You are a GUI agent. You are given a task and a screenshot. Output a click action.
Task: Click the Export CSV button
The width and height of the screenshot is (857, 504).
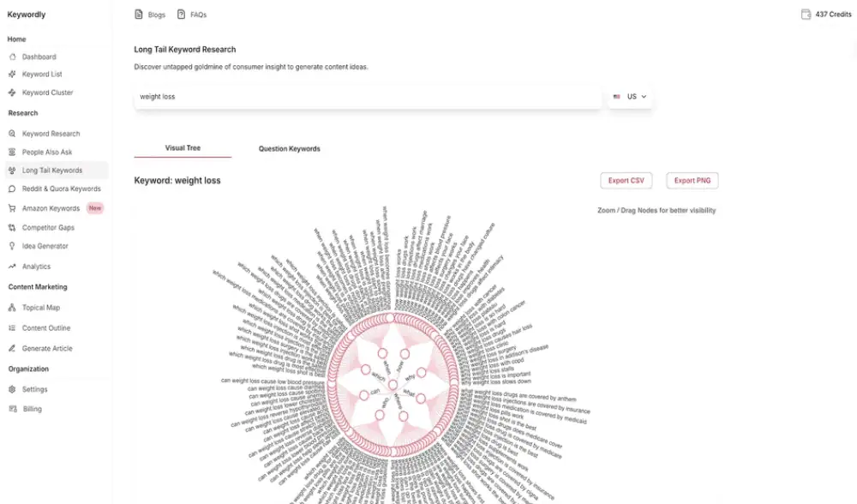[x=626, y=181]
